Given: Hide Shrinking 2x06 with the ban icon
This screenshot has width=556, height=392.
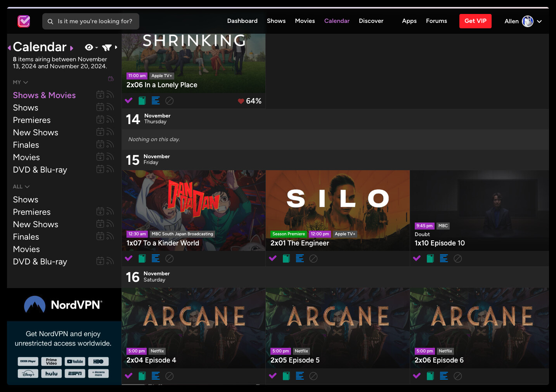Looking at the screenshot, I should click(x=170, y=101).
